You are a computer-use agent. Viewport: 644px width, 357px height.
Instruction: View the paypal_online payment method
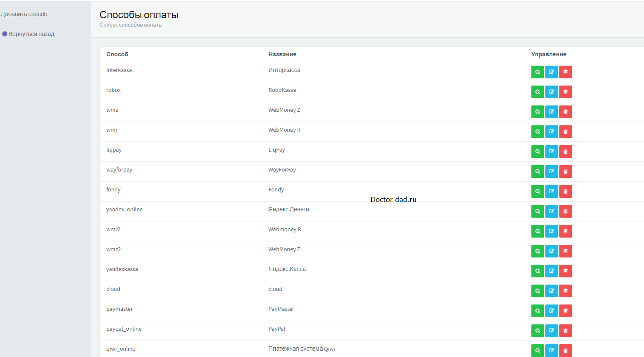pyautogui.click(x=538, y=331)
